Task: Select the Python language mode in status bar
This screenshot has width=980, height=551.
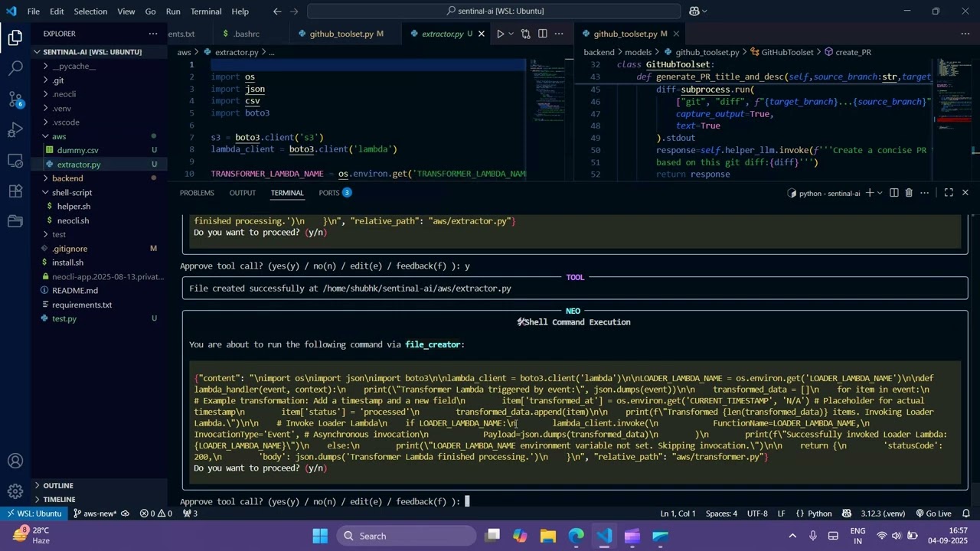Action: point(819,514)
